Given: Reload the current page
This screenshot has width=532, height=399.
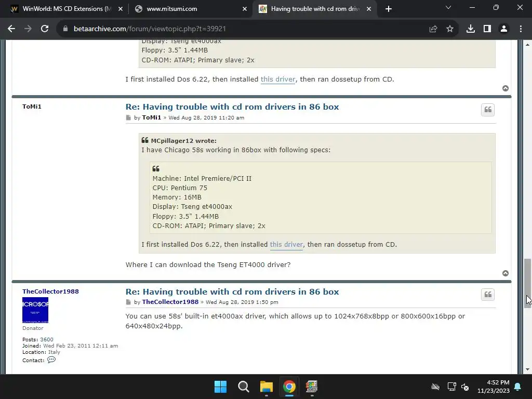Looking at the screenshot, I should click(x=45, y=29).
